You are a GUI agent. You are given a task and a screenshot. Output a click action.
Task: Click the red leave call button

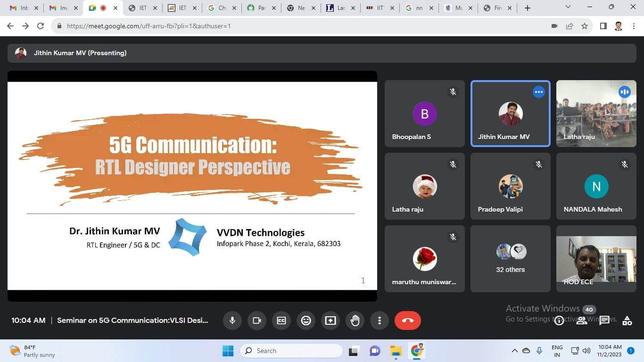pyautogui.click(x=408, y=321)
